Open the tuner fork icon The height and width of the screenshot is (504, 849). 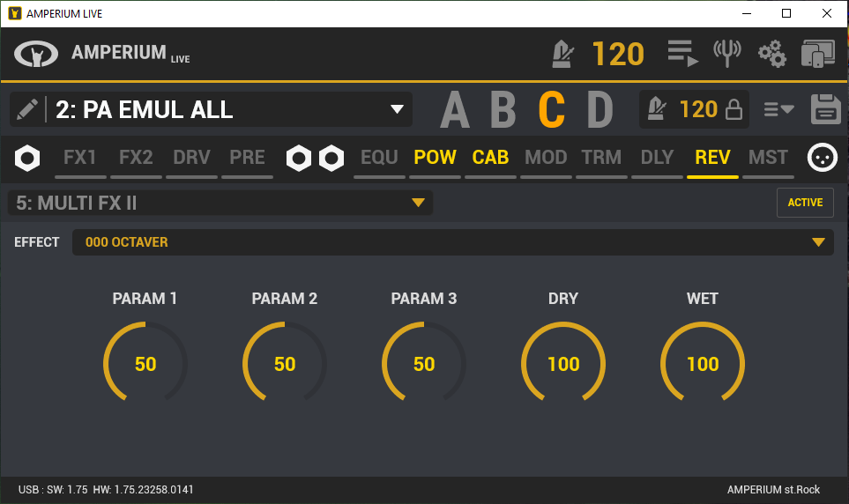point(726,53)
